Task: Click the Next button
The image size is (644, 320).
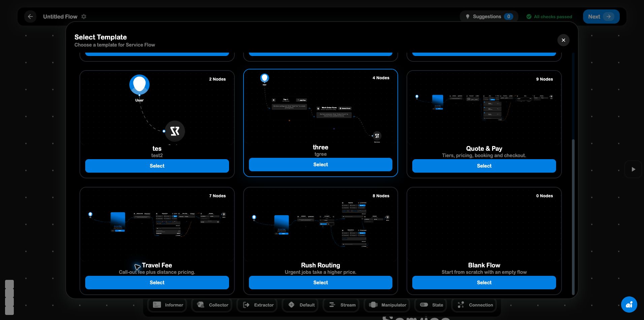Action: coord(601,17)
